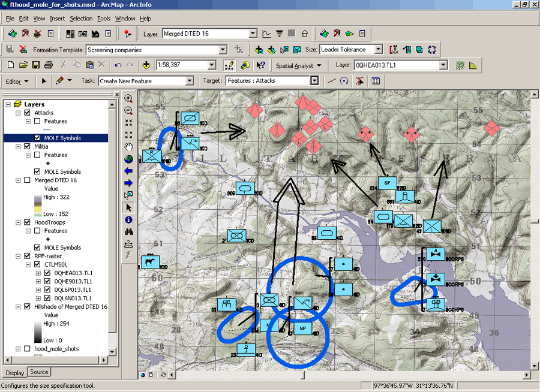Open the Spatial Analyst menu dropdown
The image size is (540, 392).
click(x=298, y=65)
